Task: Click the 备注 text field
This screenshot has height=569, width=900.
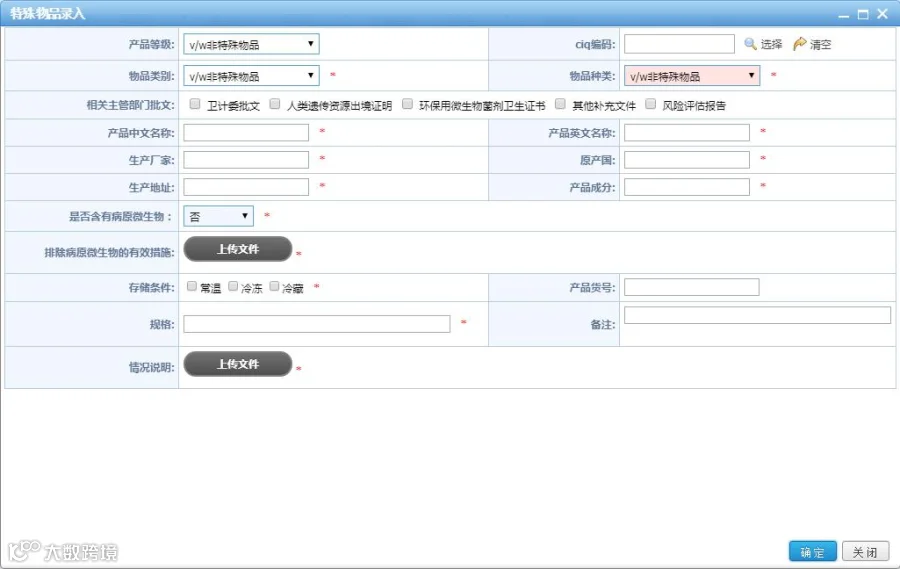Action: coord(757,315)
